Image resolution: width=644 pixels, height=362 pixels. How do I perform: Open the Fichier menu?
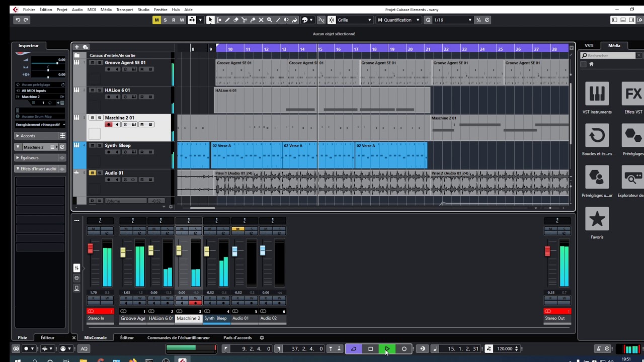coord(29,10)
